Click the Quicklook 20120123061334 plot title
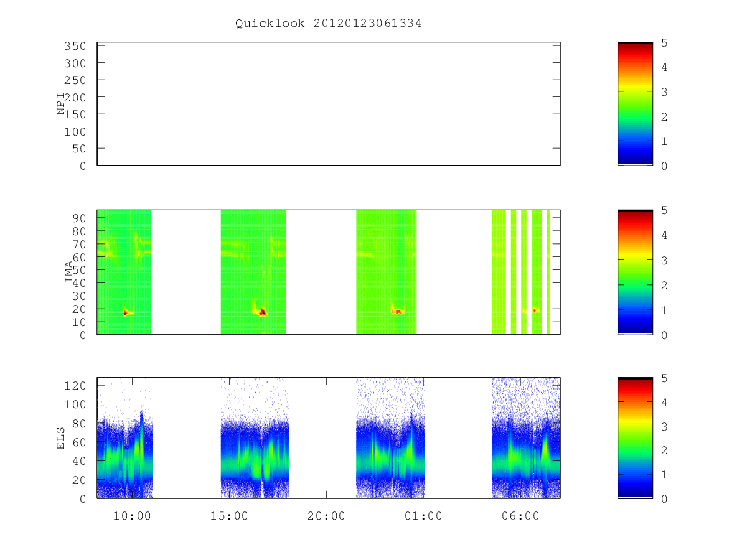This screenshot has height=560, width=747. pyautogui.click(x=329, y=23)
